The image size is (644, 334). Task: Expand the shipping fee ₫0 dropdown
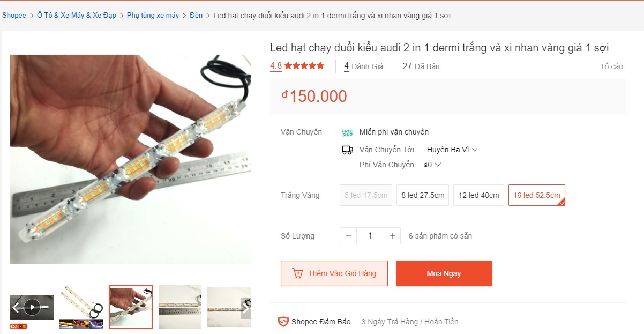click(x=432, y=165)
